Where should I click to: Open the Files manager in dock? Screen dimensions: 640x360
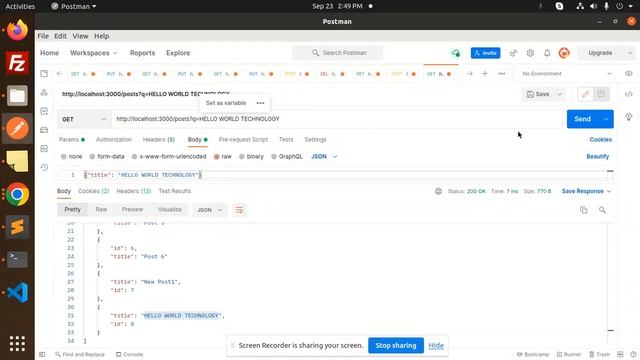(17, 96)
